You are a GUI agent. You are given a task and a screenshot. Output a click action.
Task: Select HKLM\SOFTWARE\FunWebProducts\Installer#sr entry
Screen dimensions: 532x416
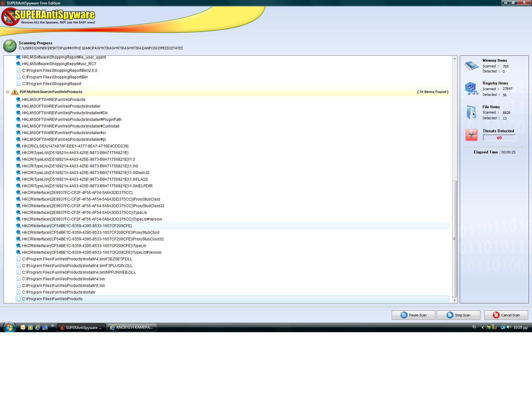click(x=64, y=133)
